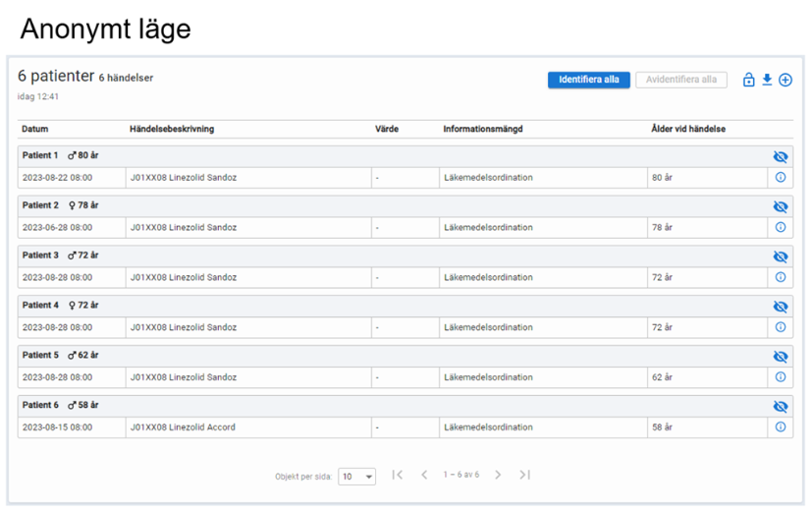Viewport: 812px width, 512px height.
Task: Select the Patient 4 header row
Action: point(406,306)
